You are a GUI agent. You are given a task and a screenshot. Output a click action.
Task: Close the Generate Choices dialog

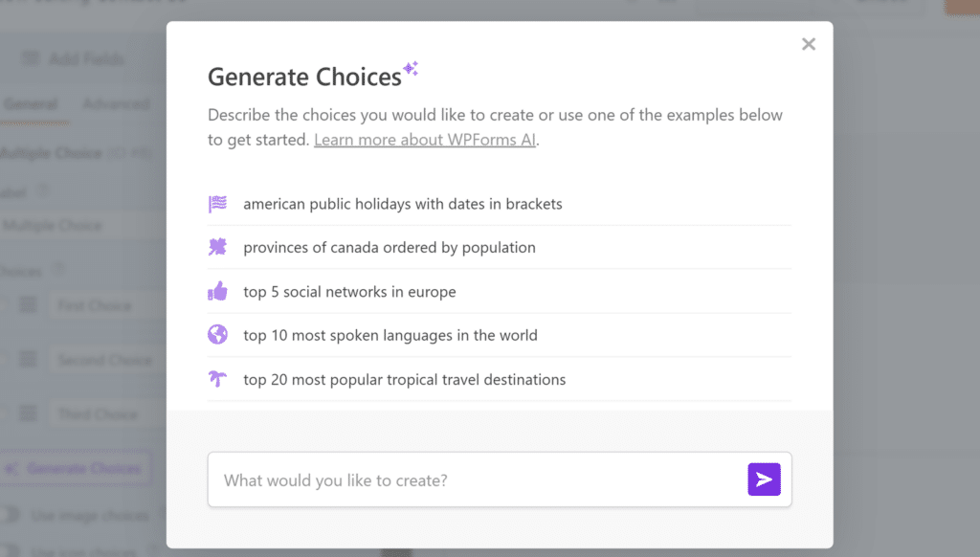point(808,44)
